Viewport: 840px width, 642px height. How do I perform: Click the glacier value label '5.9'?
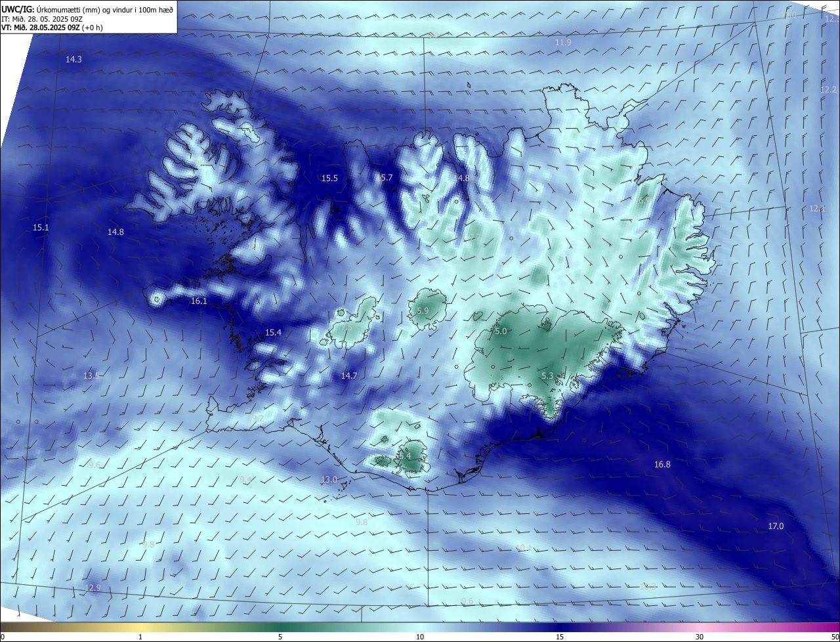[423, 311]
